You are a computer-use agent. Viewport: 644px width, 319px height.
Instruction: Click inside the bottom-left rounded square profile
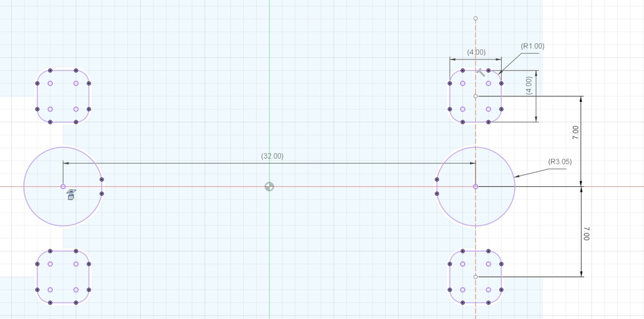(x=63, y=277)
